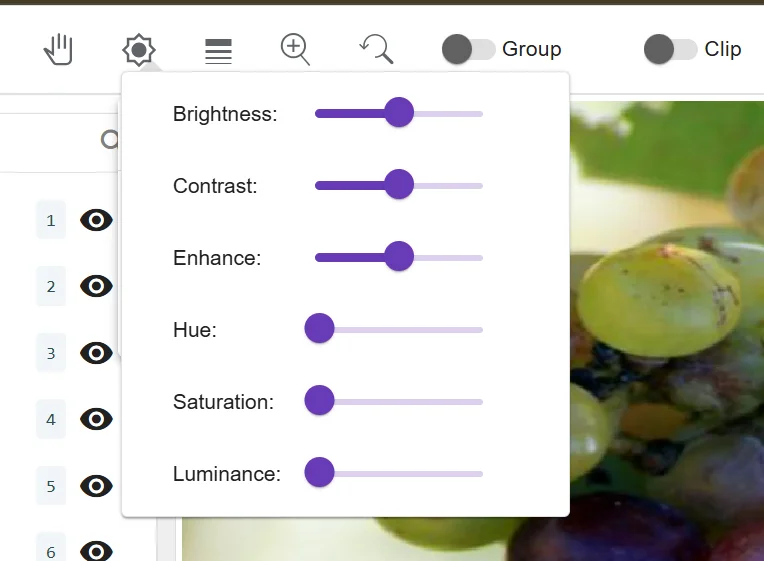The height and width of the screenshot is (561, 764).
Task: Hide annotation 4 with its eye icon
Action: pyautogui.click(x=96, y=419)
